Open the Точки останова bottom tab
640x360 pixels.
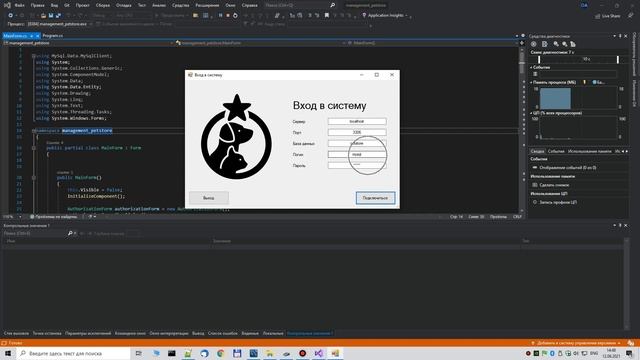pos(47,333)
